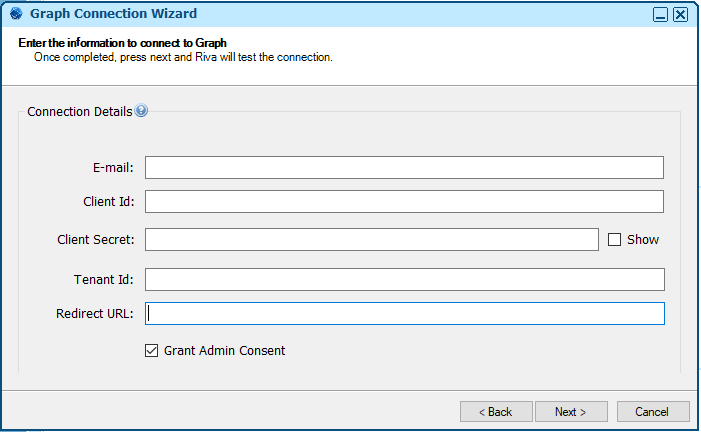Open the Connection Details help icon

click(x=141, y=111)
